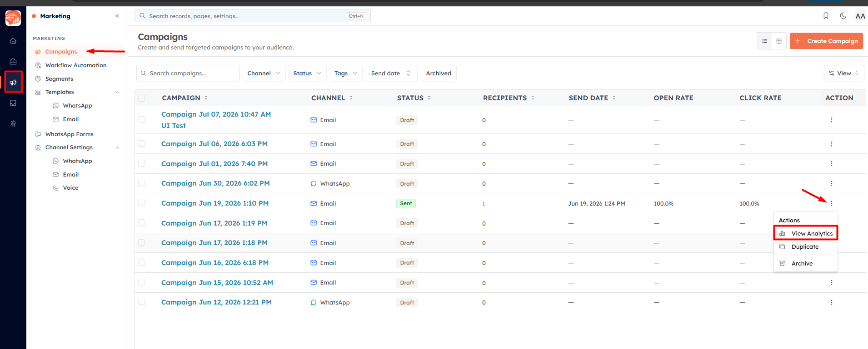This screenshot has width=868, height=349.
Task: Collapse sidebar with double chevron icon
Action: point(117,16)
